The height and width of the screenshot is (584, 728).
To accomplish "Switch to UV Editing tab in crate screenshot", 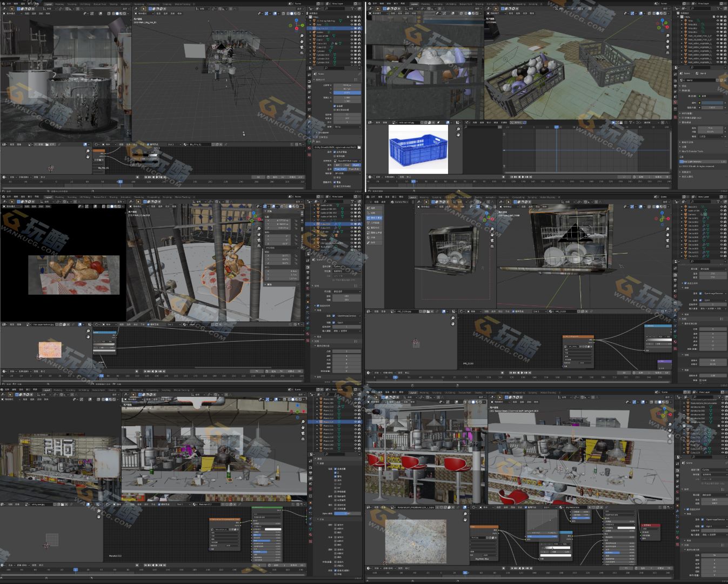I will (451, 4).
